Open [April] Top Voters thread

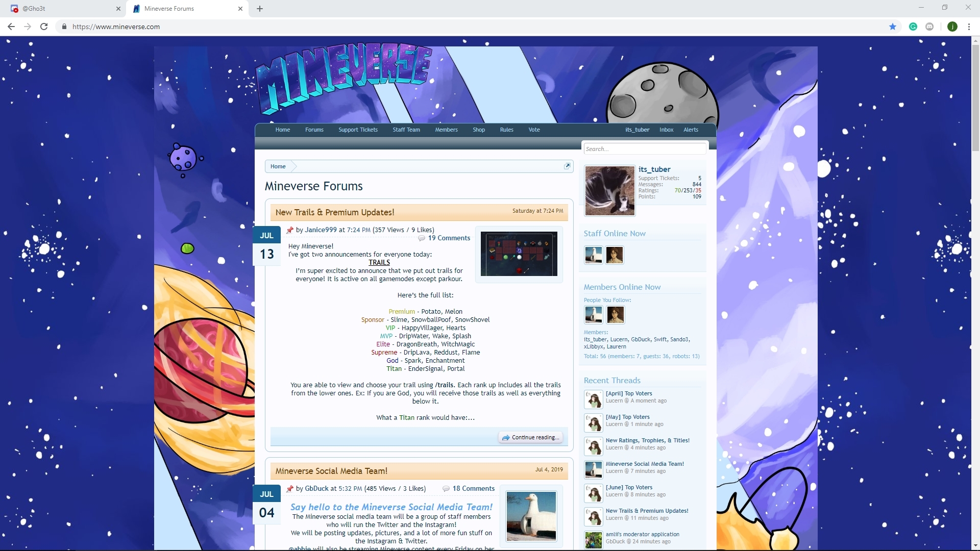pos(629,393)
